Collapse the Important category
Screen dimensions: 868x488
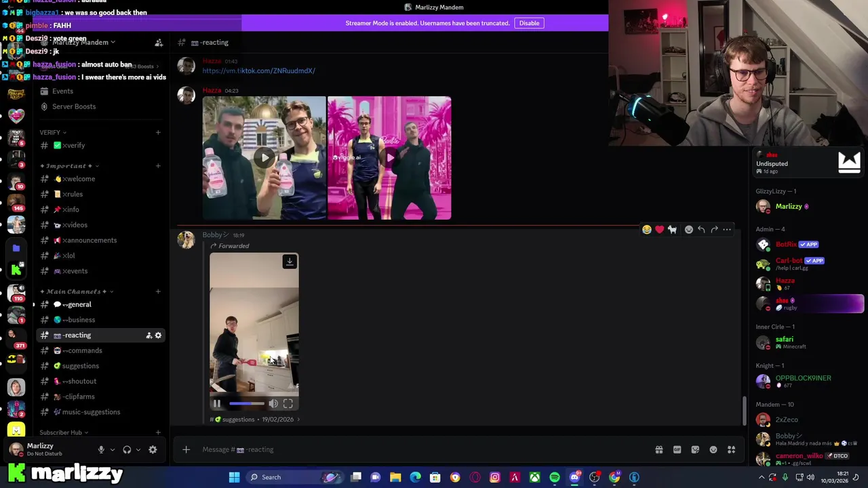[x=69, y=165]
